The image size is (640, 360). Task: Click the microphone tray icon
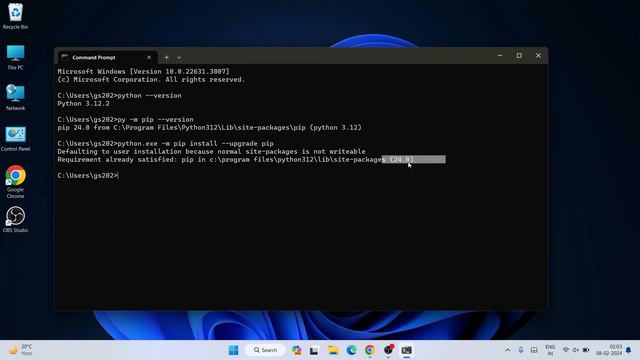tap(521, 350)
